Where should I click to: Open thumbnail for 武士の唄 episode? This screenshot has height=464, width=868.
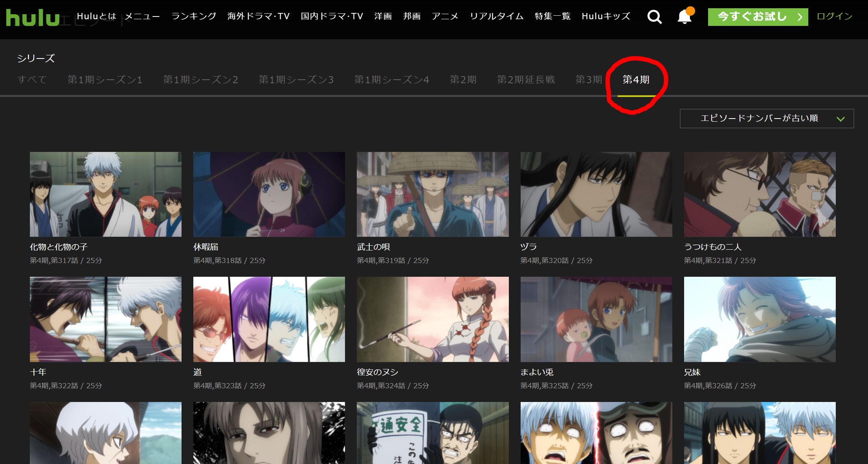coord(433,194)
